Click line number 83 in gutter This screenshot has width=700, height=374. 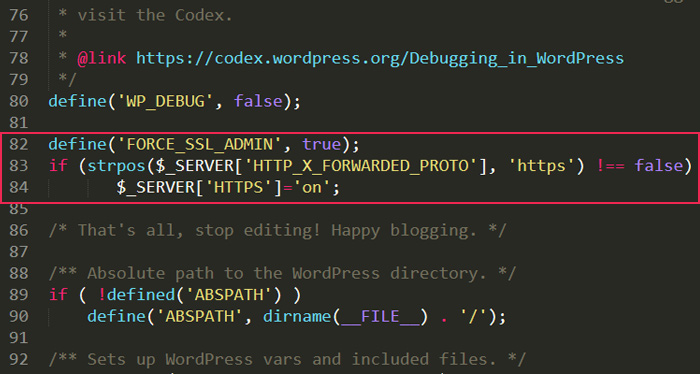[19, 166]
